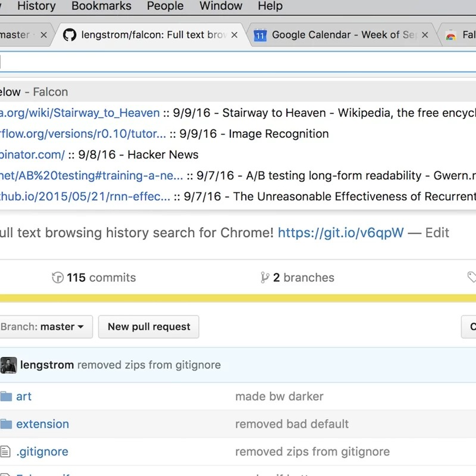Switch to Google Calendar tab
Image resolution: width=476 pixels, height=476 pixels.
[x=342, y=35]
